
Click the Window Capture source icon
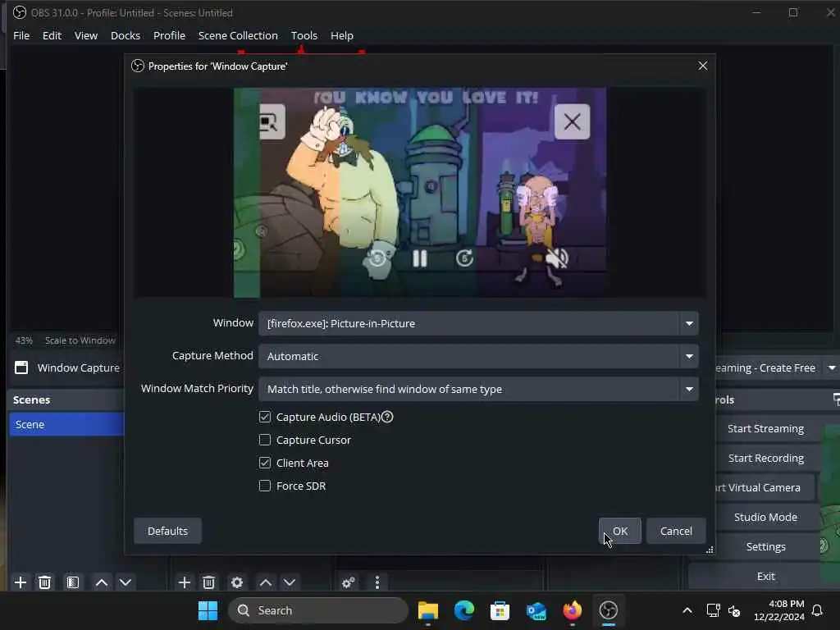tap(21, 367)
